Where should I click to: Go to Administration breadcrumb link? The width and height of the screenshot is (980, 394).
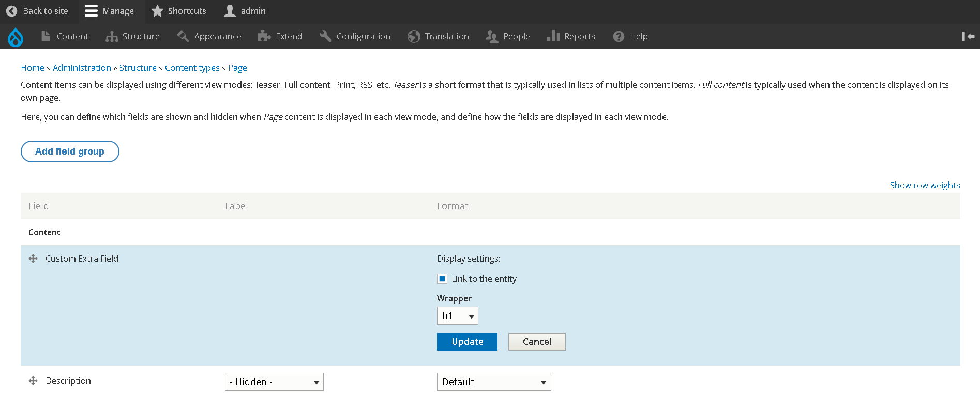(x=82, y=68)
